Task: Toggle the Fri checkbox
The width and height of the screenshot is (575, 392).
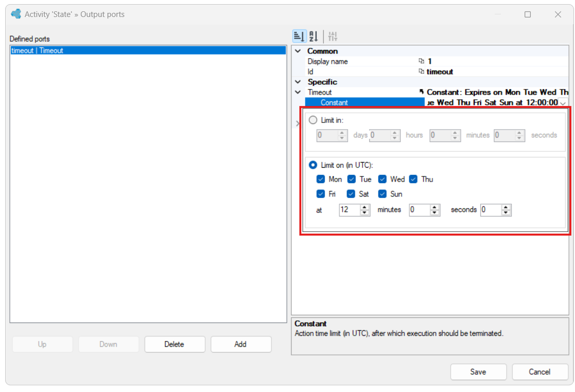Action: coord(320,193)
